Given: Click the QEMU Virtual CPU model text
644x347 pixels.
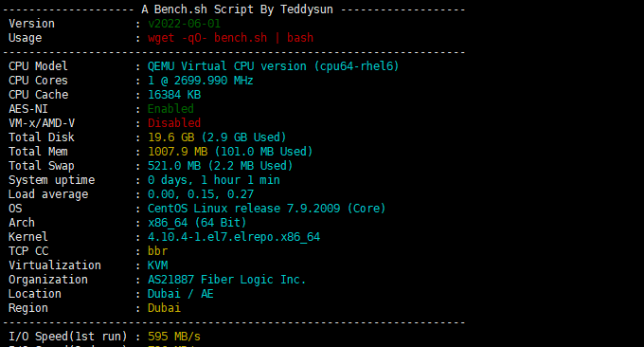Looking at the screenshot, I should (273, 66).
